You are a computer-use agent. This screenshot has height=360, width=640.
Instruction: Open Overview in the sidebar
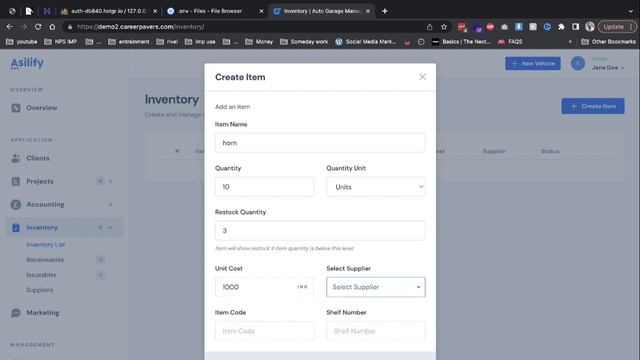(42, 108)
